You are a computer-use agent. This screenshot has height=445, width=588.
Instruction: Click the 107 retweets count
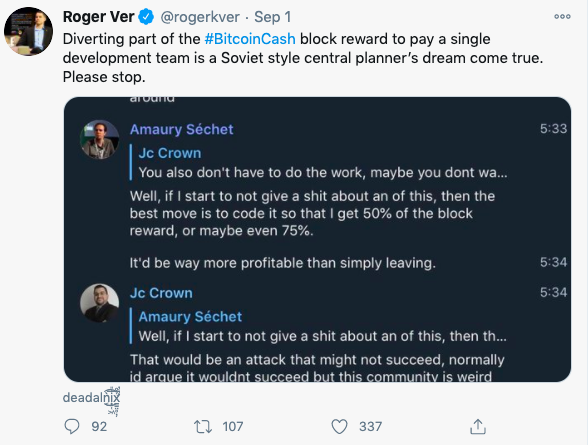click(233, 427)
